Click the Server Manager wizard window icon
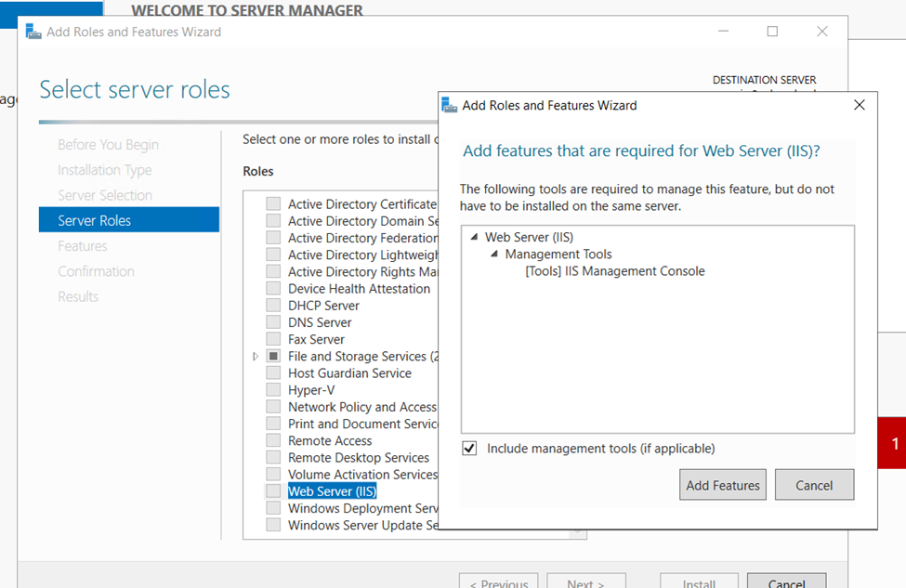 (x=33, y=32)
